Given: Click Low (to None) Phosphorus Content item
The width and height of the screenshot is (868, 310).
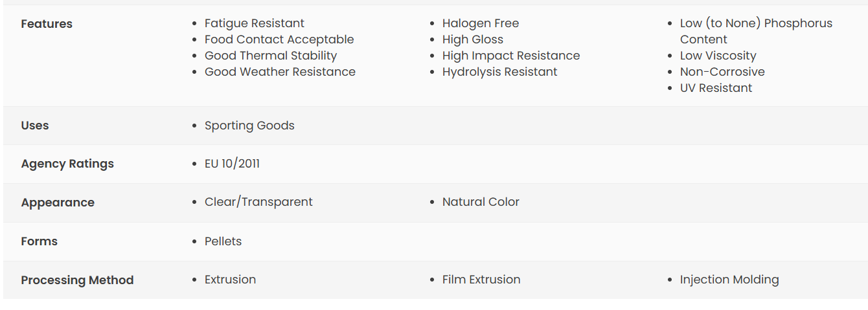Looking at the screenshot, I should point(756,31).
